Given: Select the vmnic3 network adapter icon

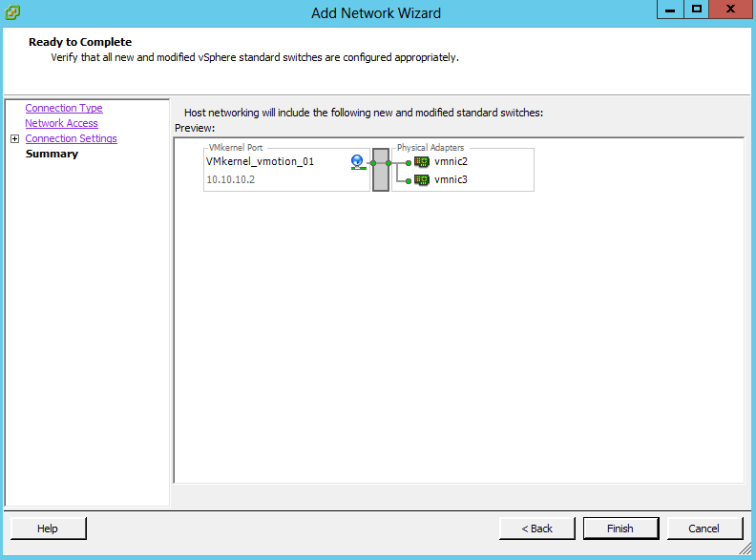Looking at the screenshot, I should click(422, 179).
